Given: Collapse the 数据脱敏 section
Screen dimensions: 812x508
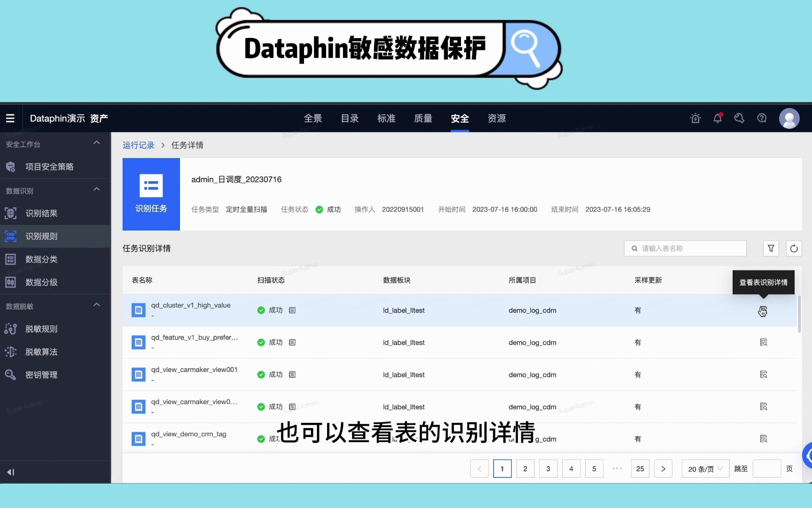Looking at the screenshot, I should click(97, 305).
